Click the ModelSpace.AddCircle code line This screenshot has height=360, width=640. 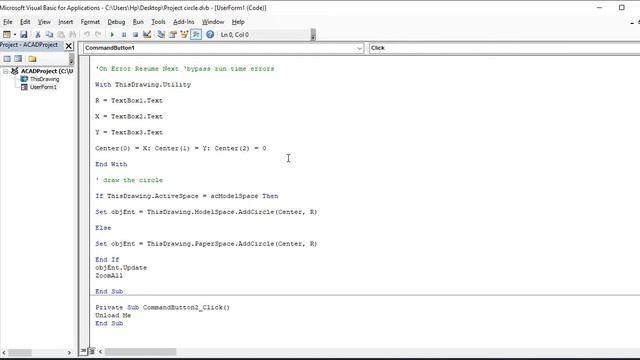coord(206,212)
